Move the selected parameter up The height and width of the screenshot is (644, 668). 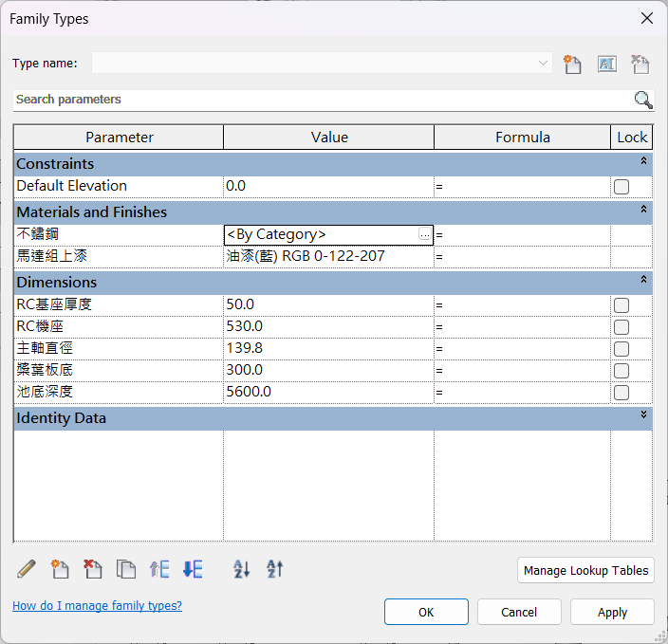click(x=159, y=569)
